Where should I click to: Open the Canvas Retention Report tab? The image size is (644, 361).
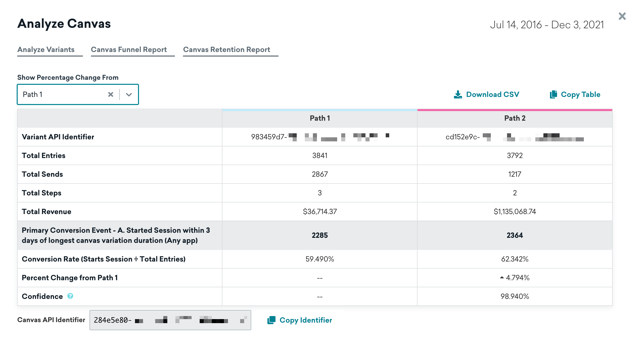point(226,49)
